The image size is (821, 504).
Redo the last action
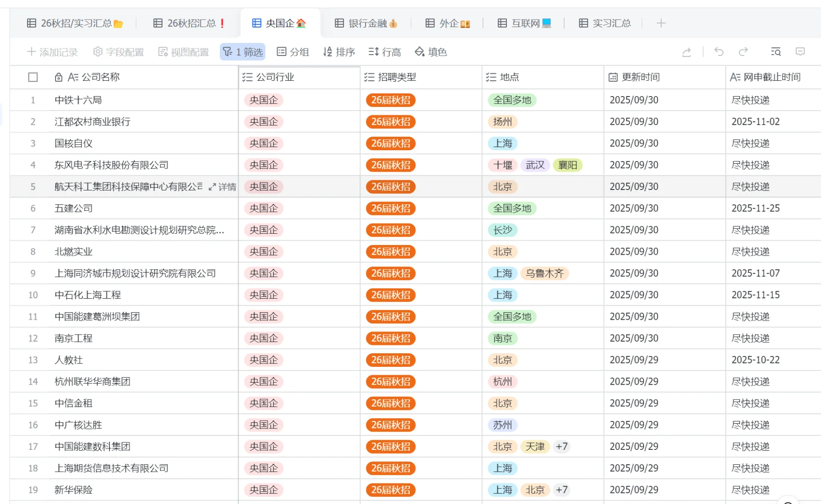pos(744,52)
